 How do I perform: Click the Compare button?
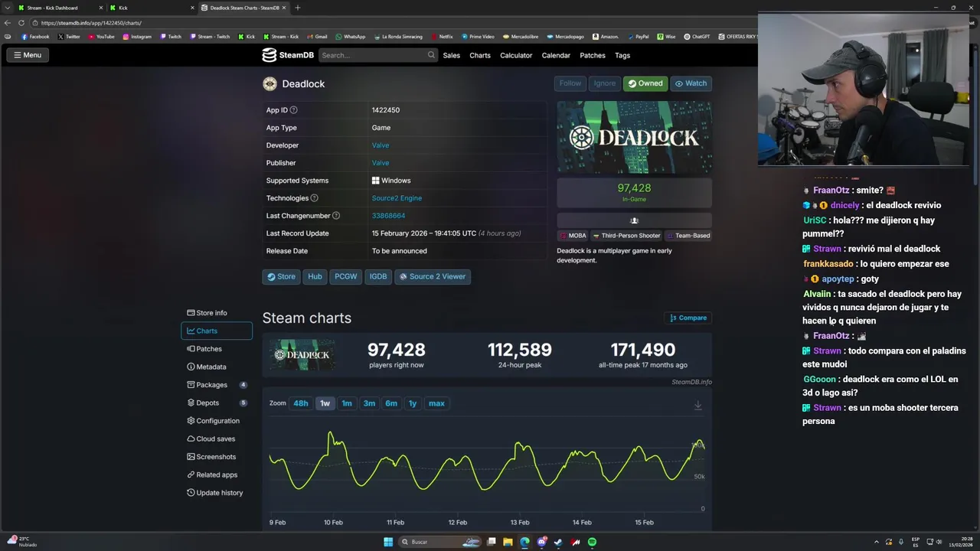[x=688, y=318]
